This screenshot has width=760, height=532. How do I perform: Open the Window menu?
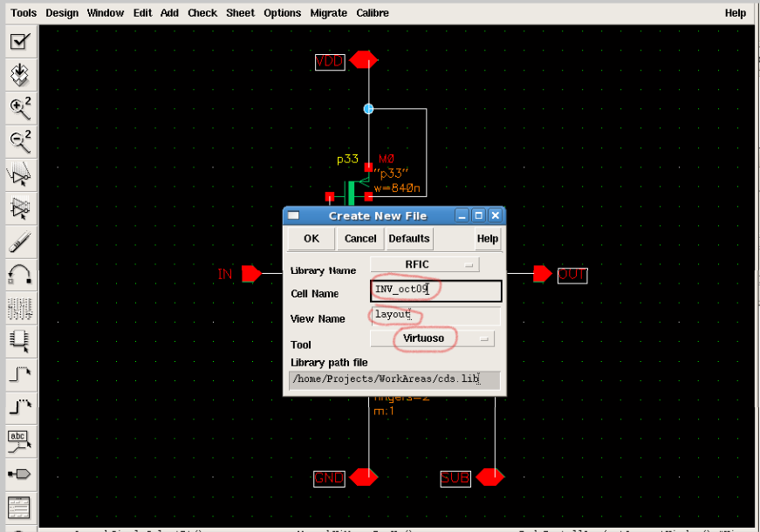click(x=106, y=13)
